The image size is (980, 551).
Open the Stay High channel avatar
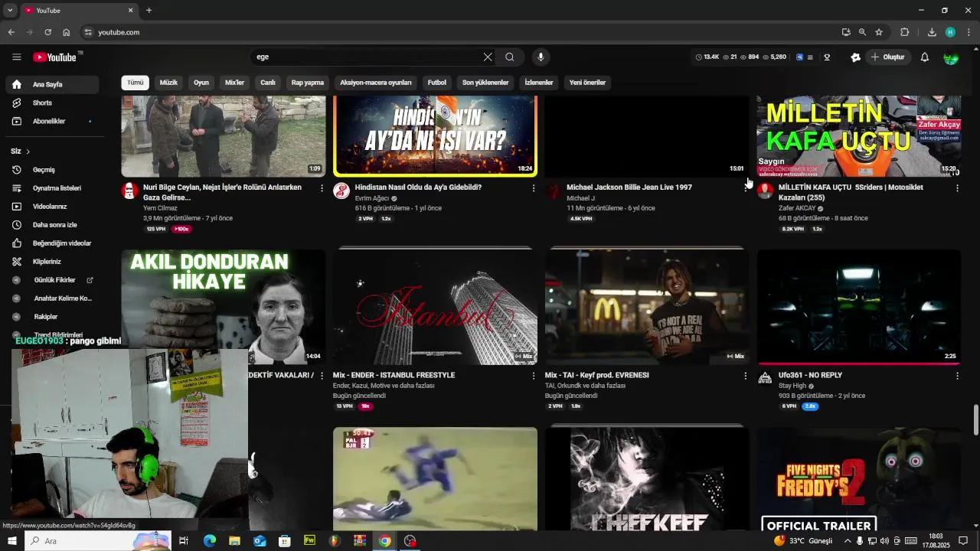(765, 378)
